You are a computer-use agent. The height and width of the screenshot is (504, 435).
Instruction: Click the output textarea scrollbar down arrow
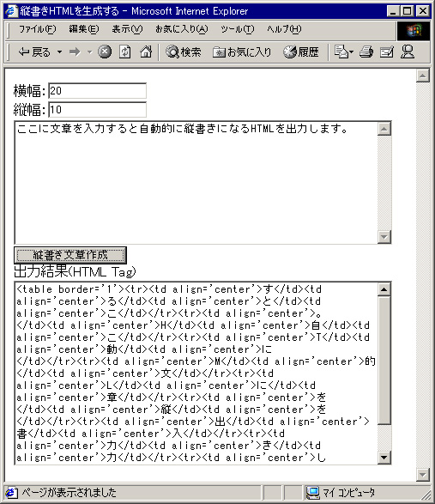(x=384, y=458)
